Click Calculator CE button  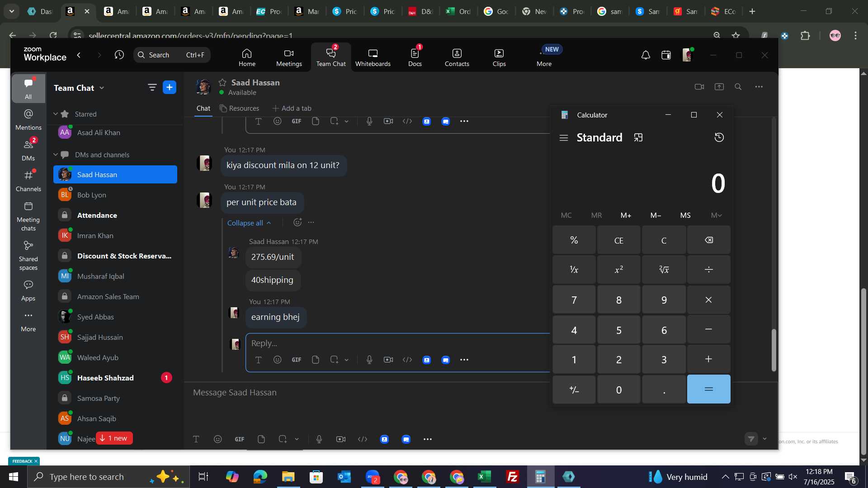point(618,240)
